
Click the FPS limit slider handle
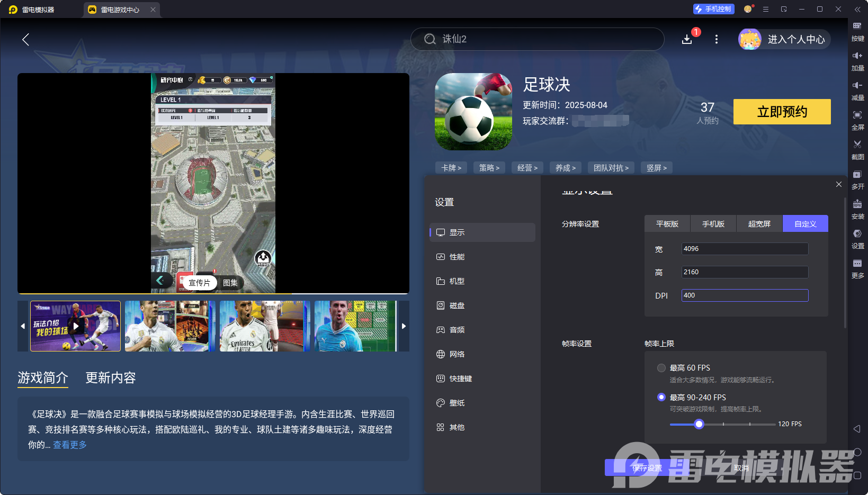(x=699, y=424)
